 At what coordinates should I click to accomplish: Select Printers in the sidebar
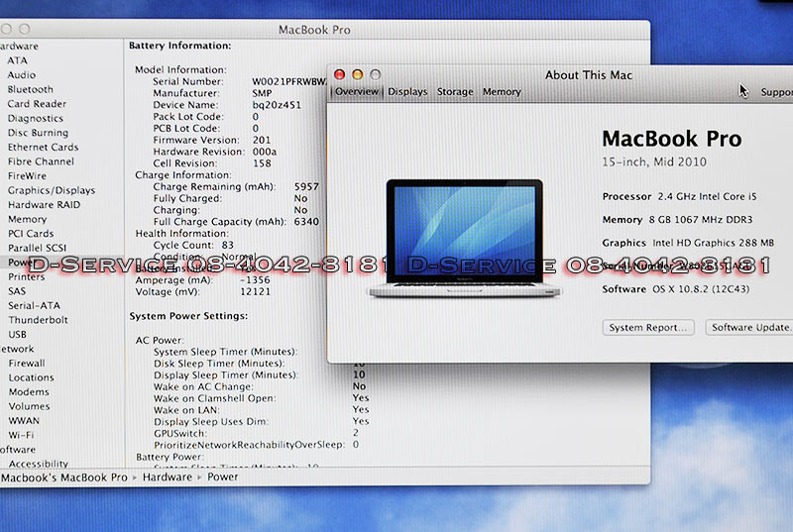pos(27,276)
